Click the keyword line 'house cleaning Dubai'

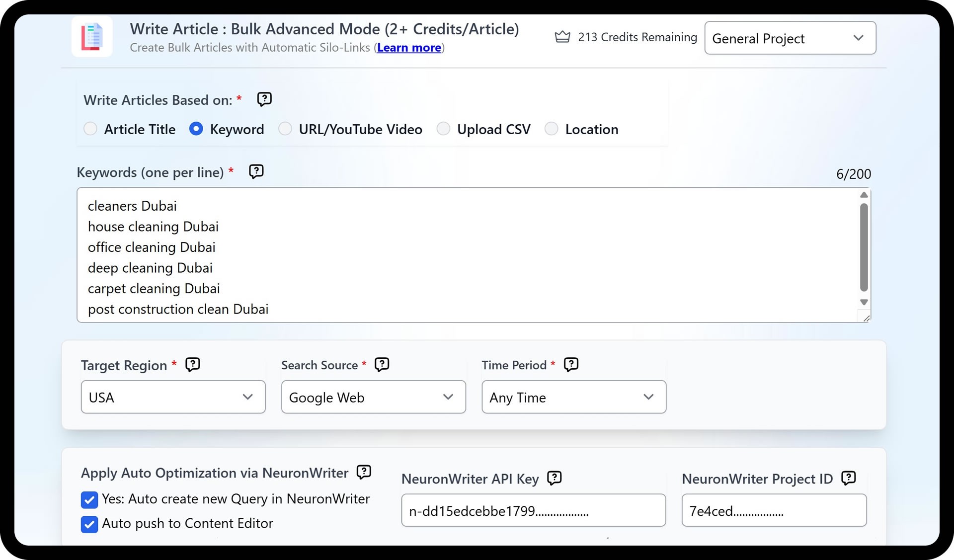(x=153, y=227)
